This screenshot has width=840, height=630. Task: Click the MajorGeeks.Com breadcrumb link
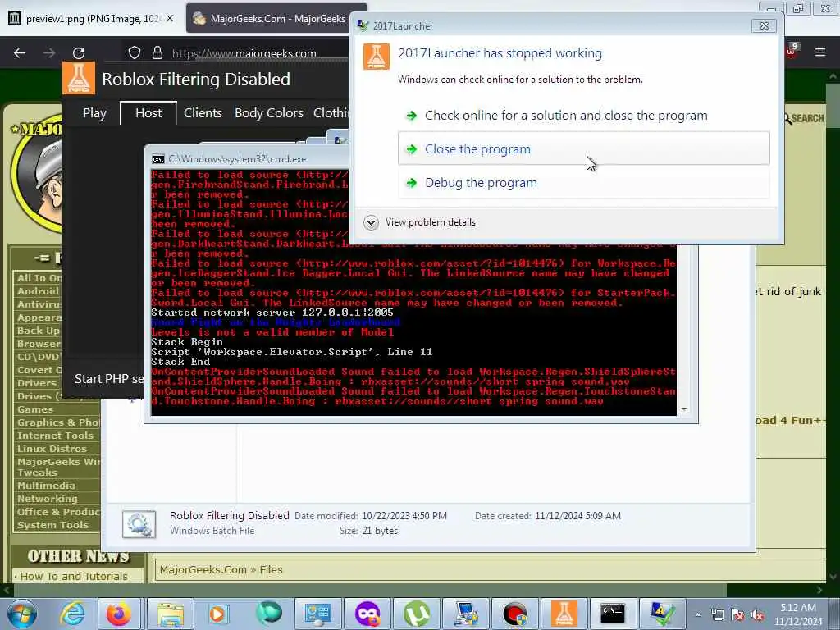click(x=203, y=569)
